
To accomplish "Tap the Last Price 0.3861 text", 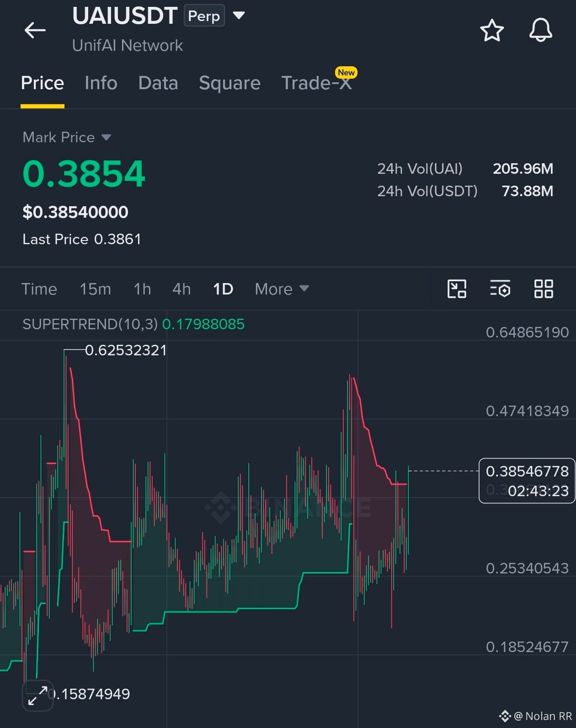I will (82, 239).
